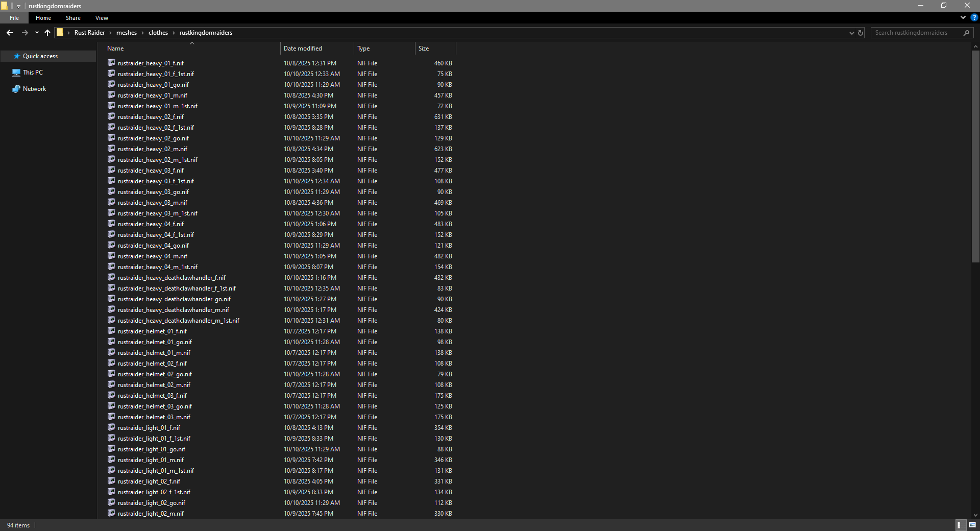Select rustraider_helmet_01_f.nif file icon

pyautogui.click(x=111, y=331)
